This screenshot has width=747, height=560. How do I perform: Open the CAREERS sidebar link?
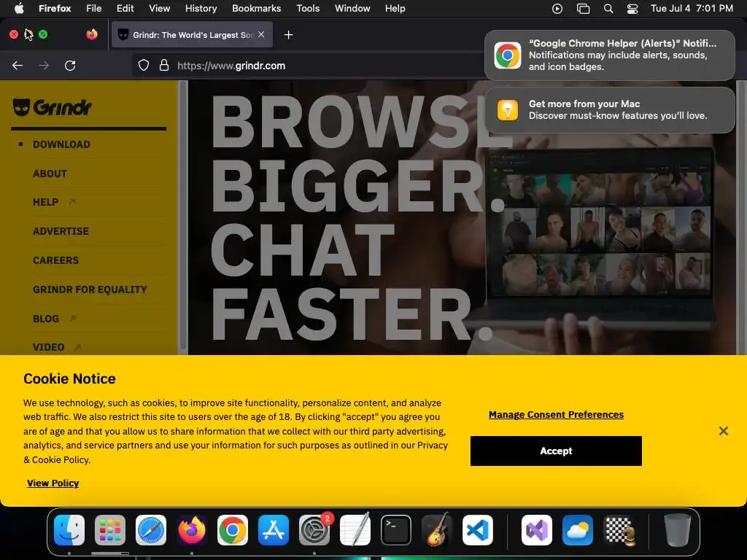(55, 260)
